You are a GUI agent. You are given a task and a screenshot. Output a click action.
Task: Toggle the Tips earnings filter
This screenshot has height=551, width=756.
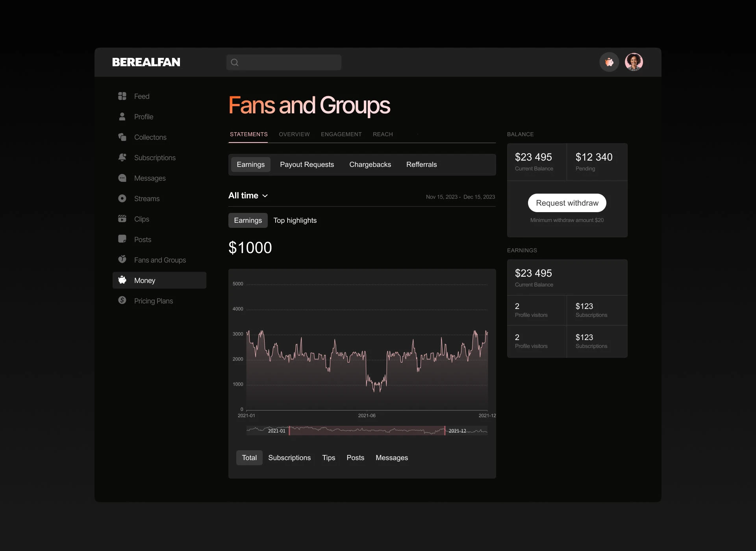[x=329, y=457]
